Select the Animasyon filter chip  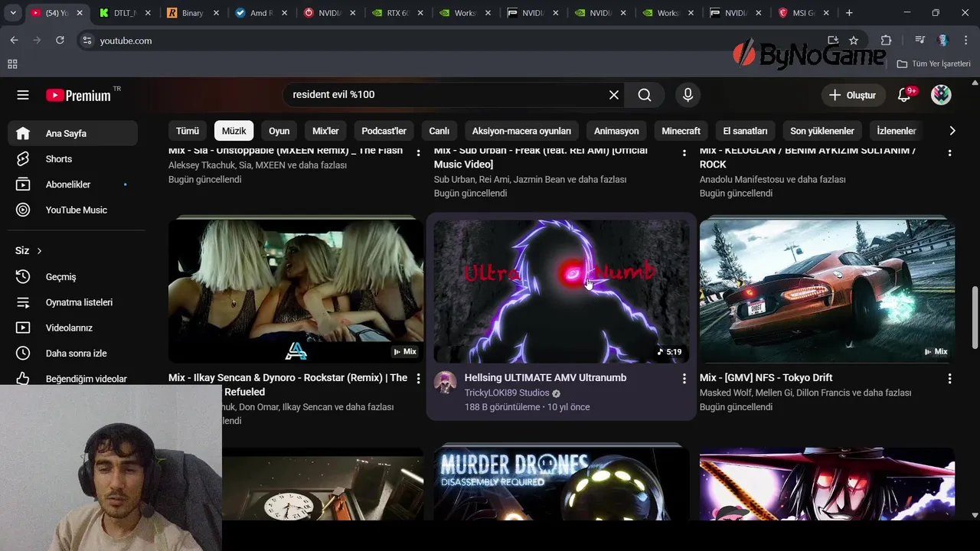point(616,131)
